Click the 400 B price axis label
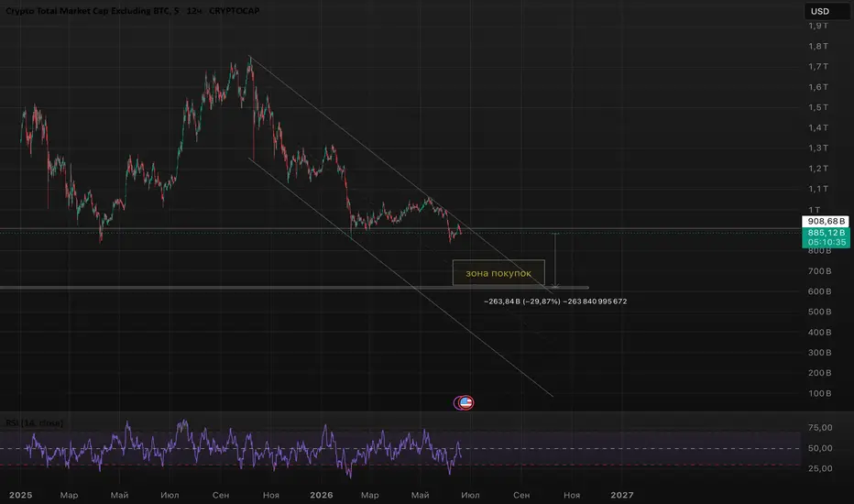 pos(820,333)
